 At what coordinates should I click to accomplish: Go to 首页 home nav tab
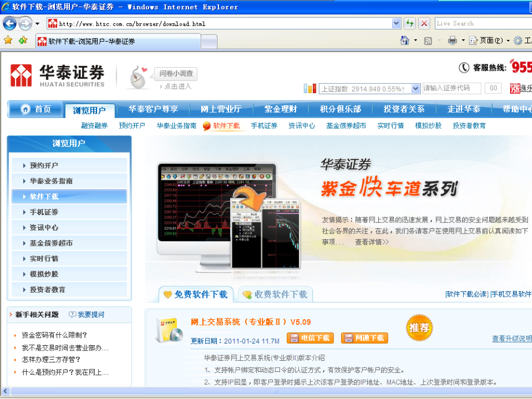click(x=36, y=109)
